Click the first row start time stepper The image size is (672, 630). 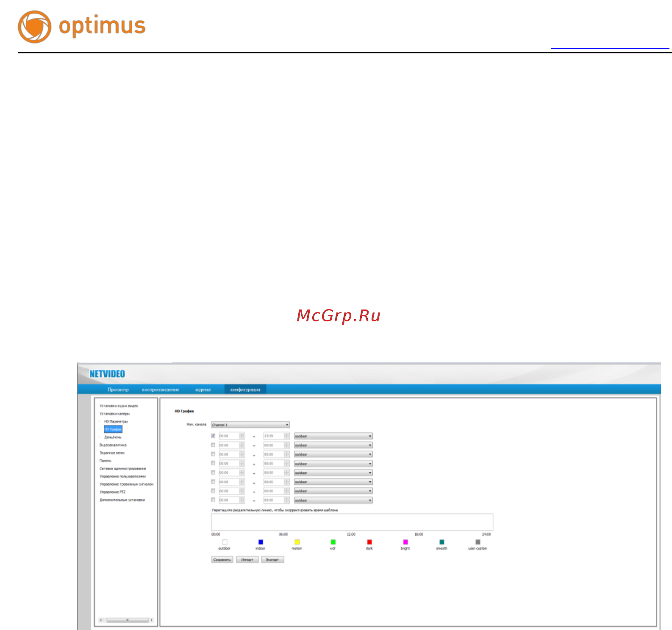tap(242, 436)
